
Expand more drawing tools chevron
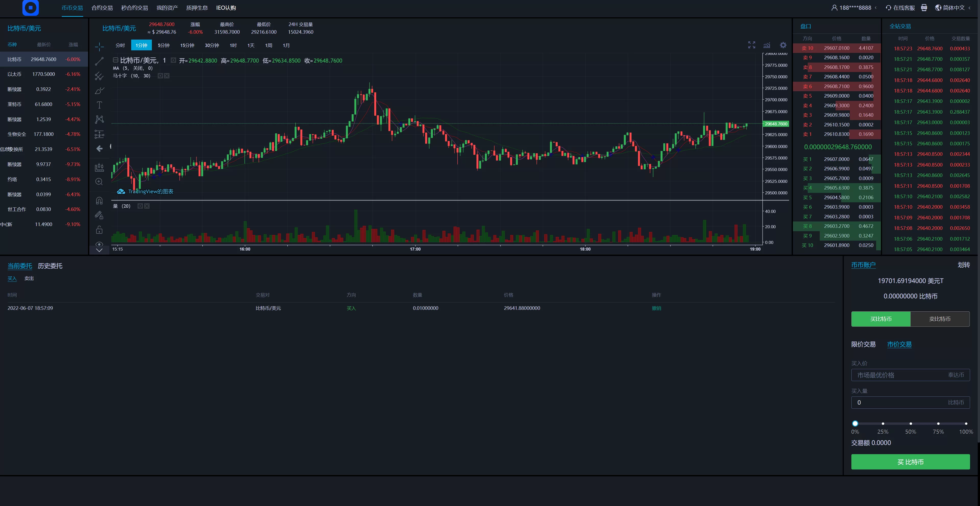[x=99, y=250]
